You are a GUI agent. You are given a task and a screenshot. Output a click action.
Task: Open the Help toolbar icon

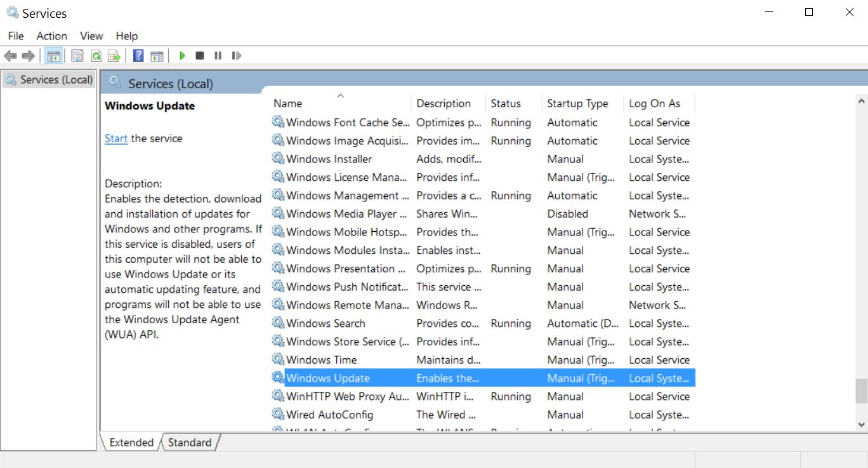[x=138, y=56]
